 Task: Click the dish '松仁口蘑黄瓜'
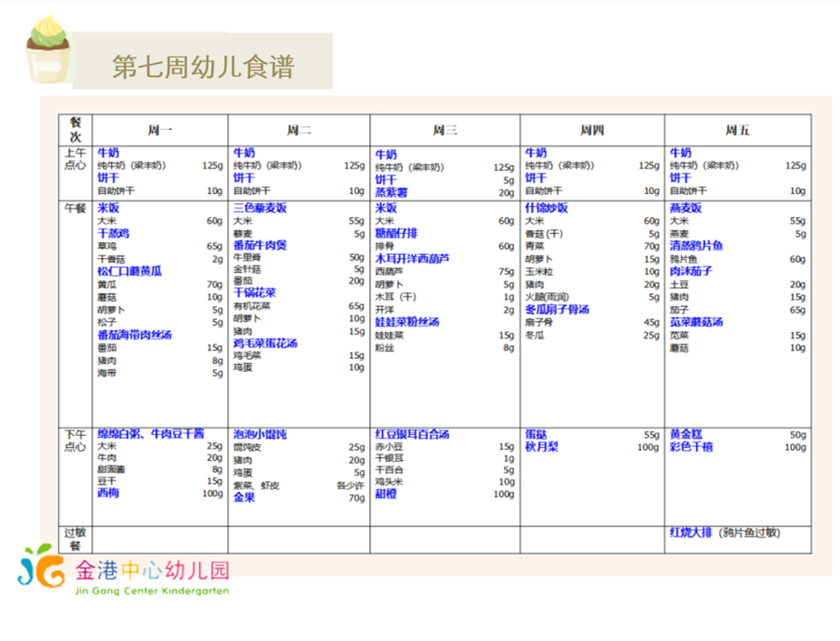point(129,271)
